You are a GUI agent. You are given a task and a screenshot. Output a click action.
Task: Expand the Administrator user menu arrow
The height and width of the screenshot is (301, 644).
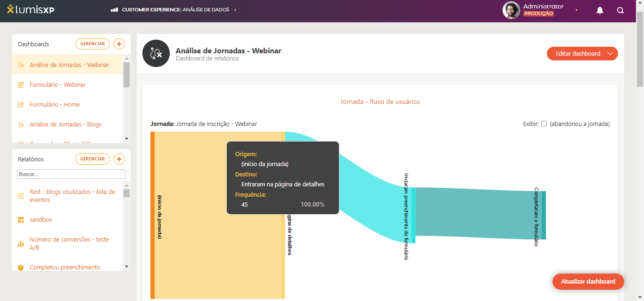pyautogui.click(x=577, y=10)
